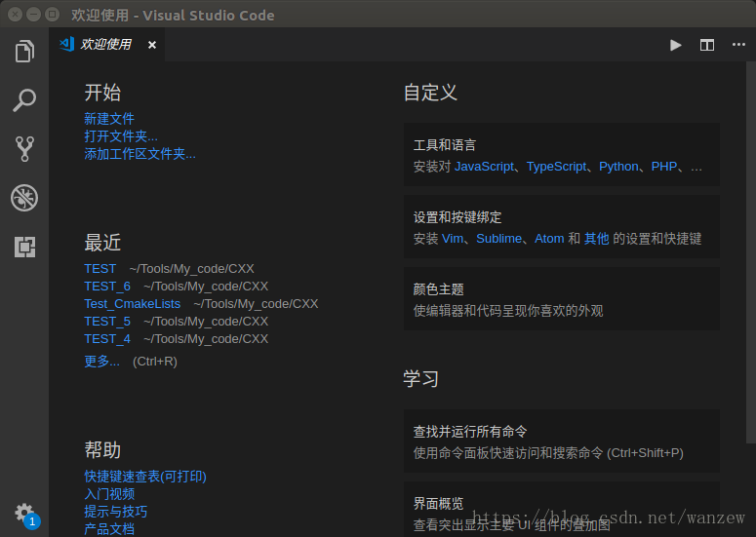Open 快捷键速查表(可打印) help link
The height and width of the screenshot is (537, 756).
coord(145,477)
